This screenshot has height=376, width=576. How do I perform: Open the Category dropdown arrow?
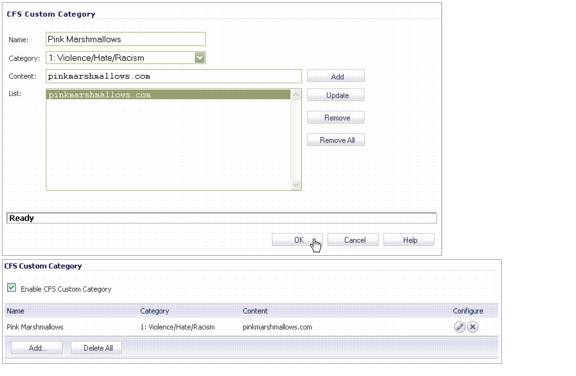[x=200, y=58]
